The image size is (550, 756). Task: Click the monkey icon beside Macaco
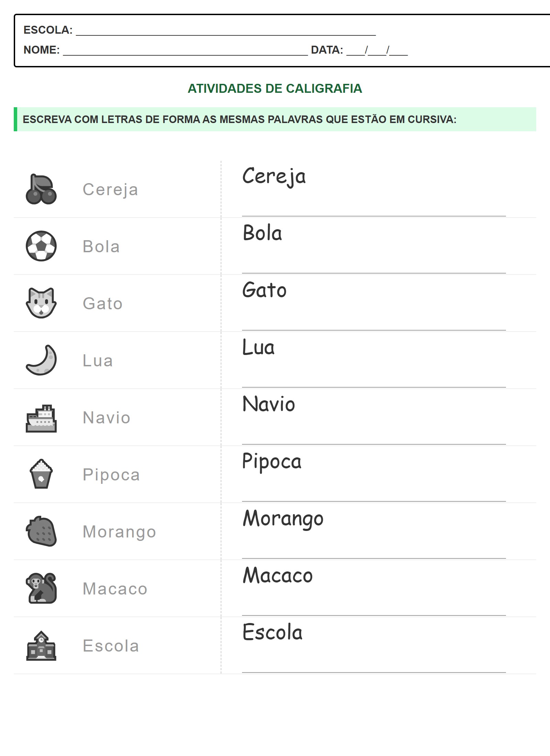click(41, 588)
